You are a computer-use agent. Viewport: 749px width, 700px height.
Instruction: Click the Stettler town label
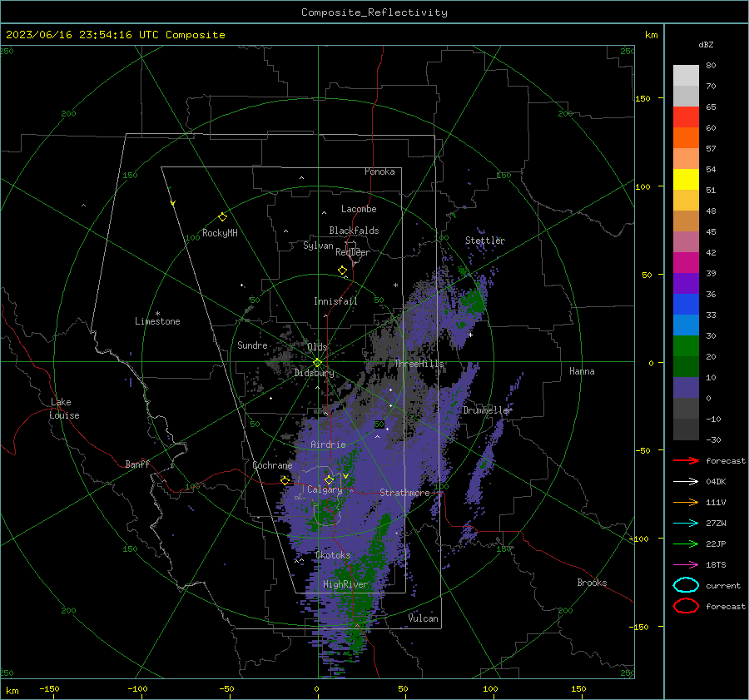tap(485, 241)
